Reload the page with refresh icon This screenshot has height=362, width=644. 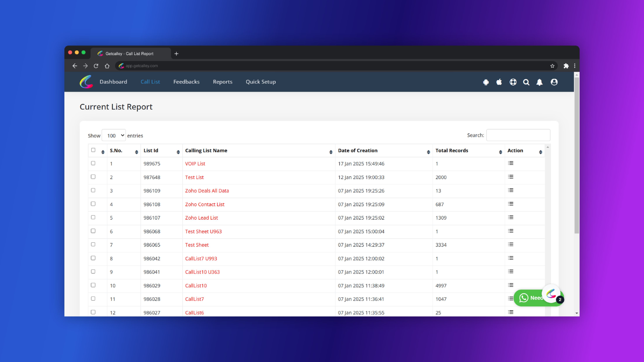[x=96, y=66]
